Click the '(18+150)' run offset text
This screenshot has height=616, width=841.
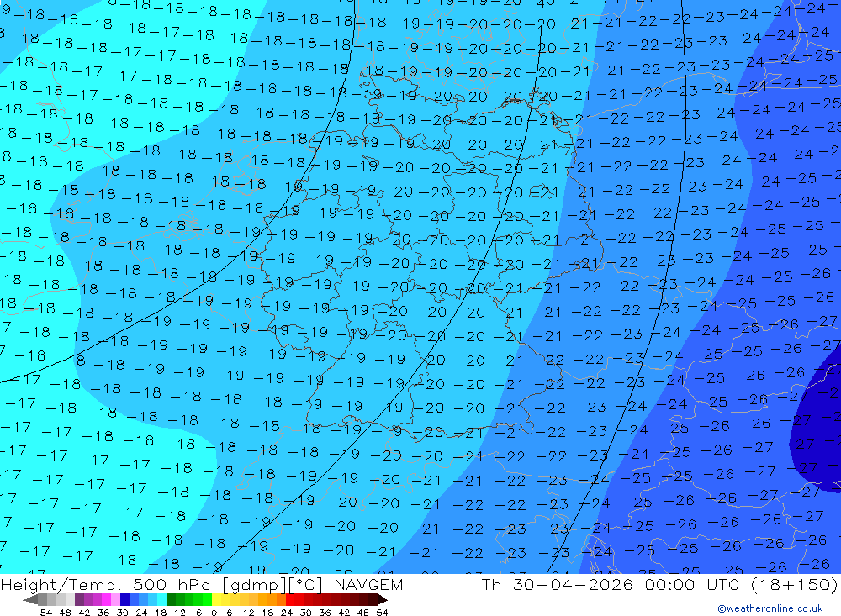click(794, 584)
